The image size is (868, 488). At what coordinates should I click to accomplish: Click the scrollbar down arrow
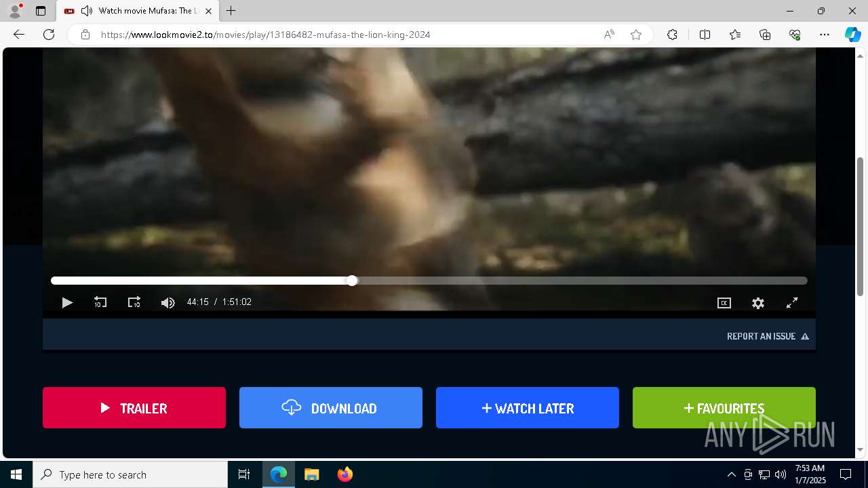pos(861,449)
